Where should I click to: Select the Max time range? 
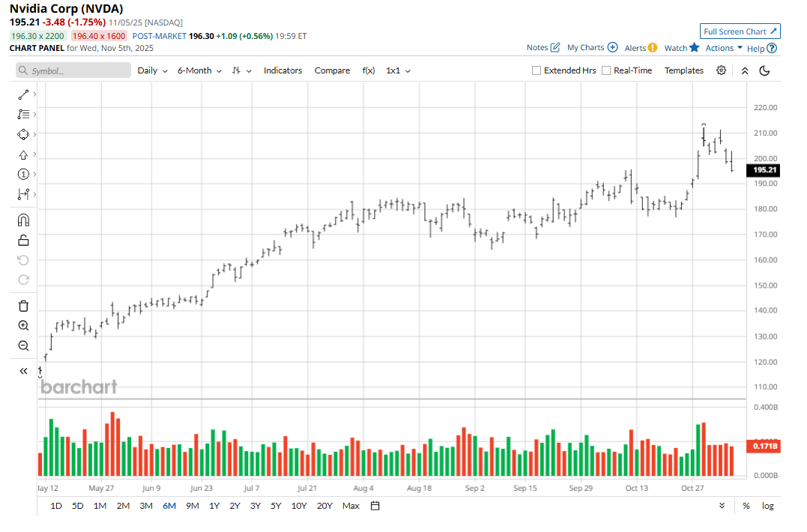click(351, 506)
